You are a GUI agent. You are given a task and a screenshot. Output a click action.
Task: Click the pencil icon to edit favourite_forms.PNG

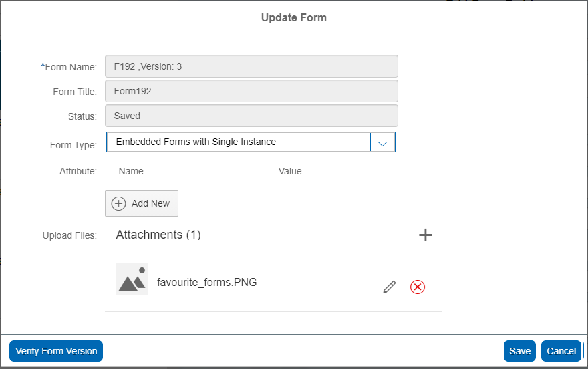click(x=390, y=287)
